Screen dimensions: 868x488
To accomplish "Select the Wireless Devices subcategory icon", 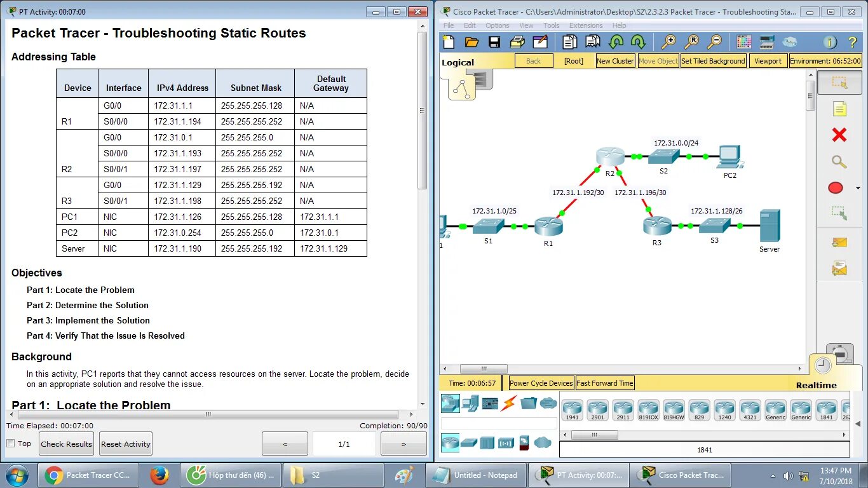I will coord(506,442).
